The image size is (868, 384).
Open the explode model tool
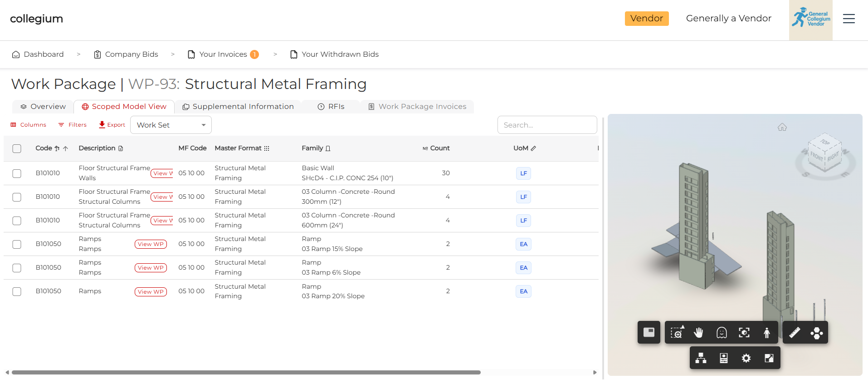[x=817, y=333]
